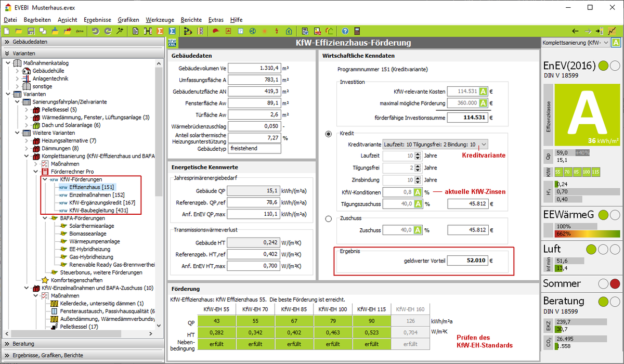Select KfW-Ergänzungskredit [167] in tree
The image size is (624, 364).
[102, 202]
